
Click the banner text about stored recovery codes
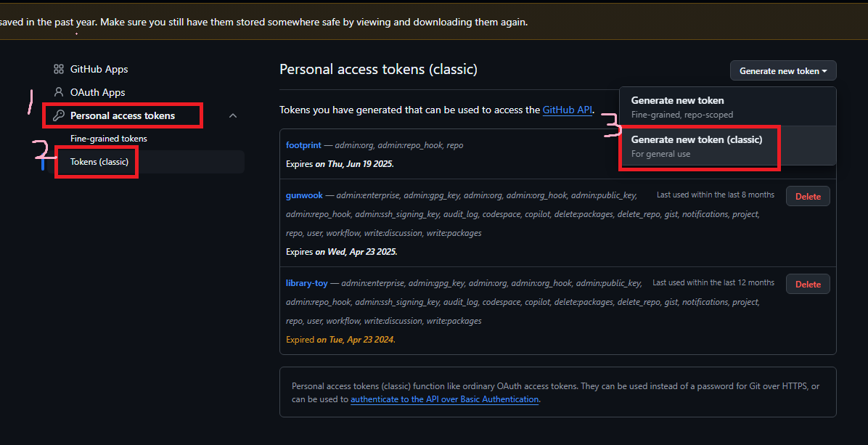coord(264,22)
